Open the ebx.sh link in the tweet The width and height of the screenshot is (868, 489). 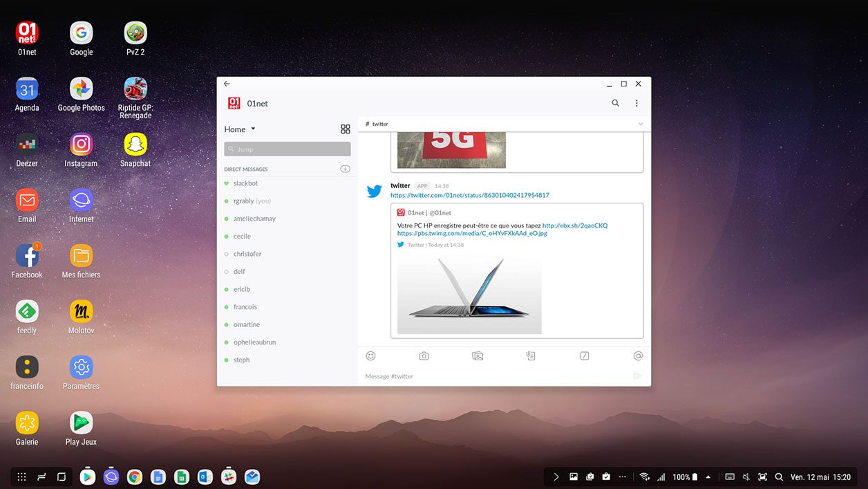click(x=575, y=225)
